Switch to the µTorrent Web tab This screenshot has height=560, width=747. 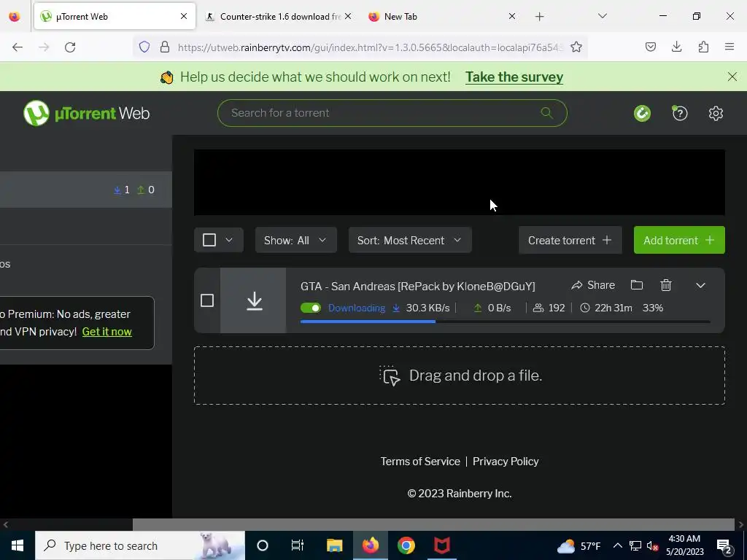pyautogui.click(x=115, y=17)
